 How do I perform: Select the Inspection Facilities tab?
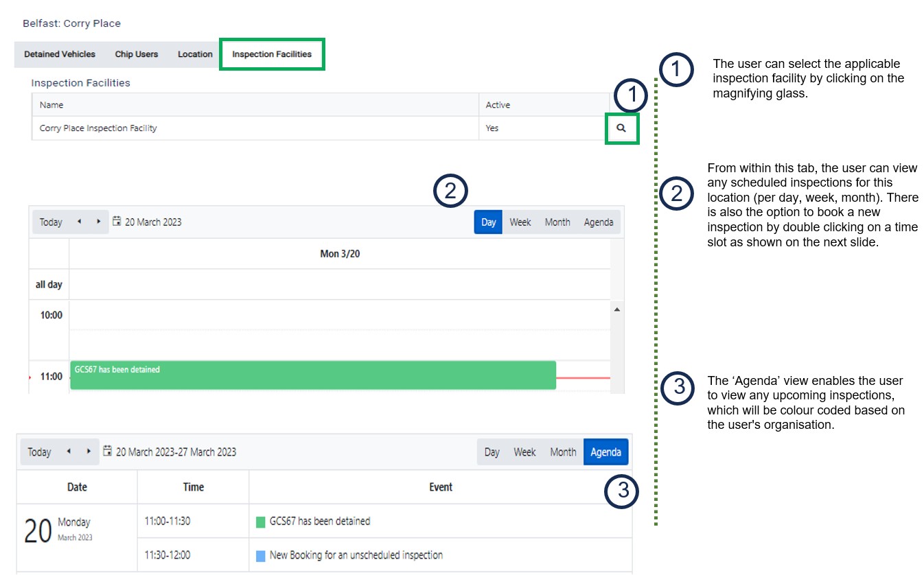pos(272,54)
